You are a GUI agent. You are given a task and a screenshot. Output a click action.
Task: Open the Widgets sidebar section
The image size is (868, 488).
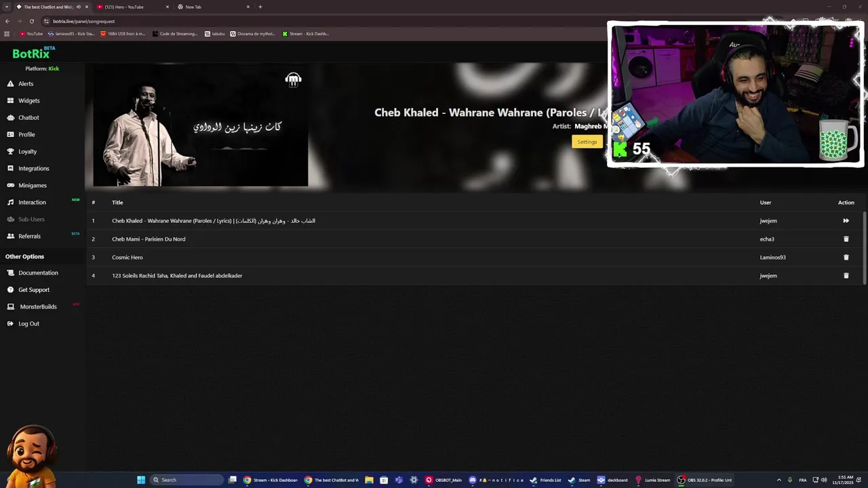point(23,100)
